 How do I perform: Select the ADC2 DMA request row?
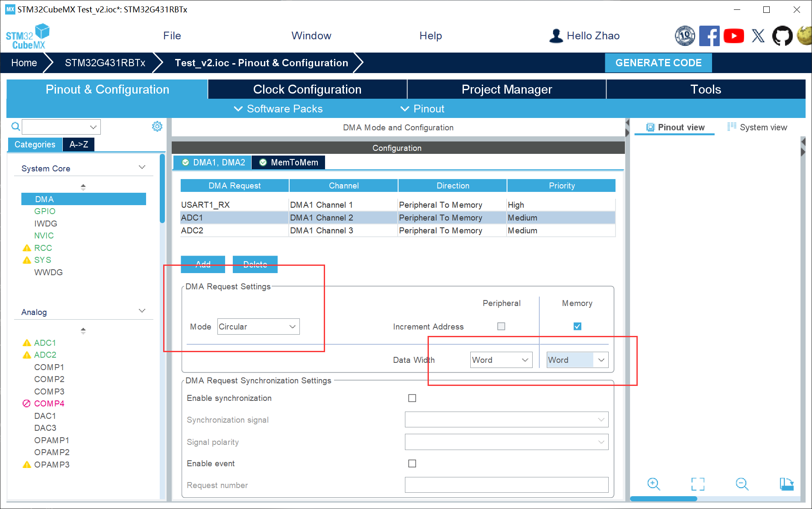click(234, 231)
